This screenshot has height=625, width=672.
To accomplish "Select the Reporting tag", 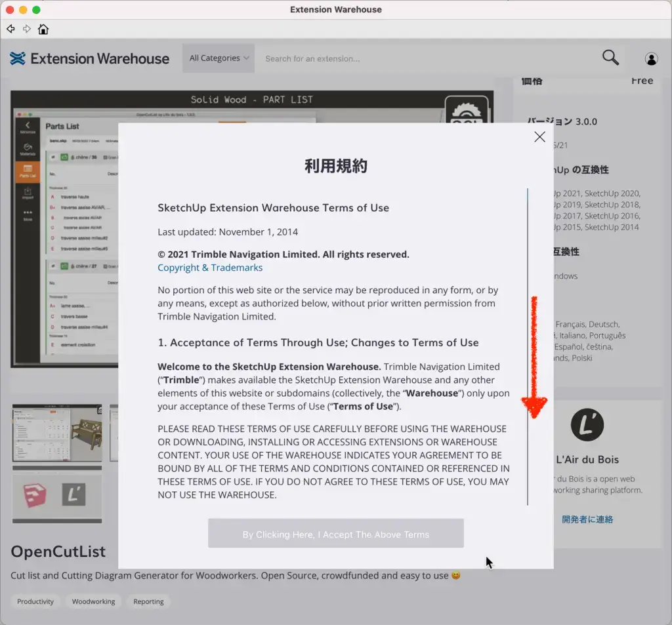I will tap(149, 601).
